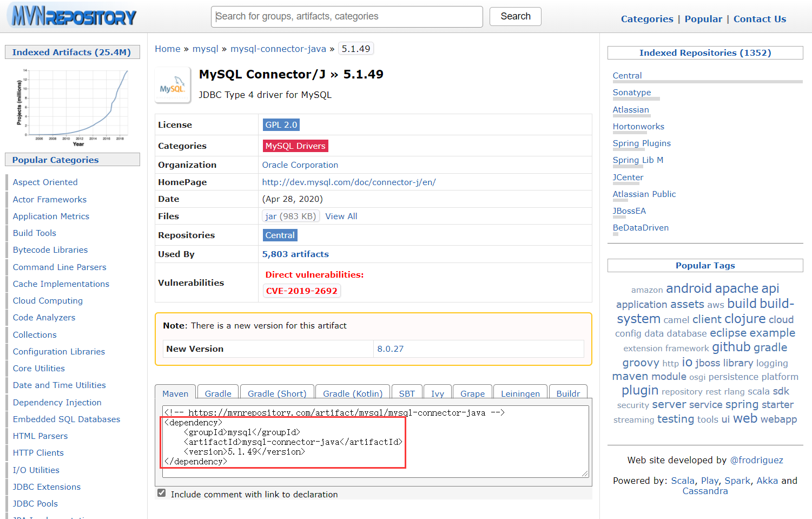Open Popular in top navigation
Screen dimensions: 812x519
coord(703,19)
